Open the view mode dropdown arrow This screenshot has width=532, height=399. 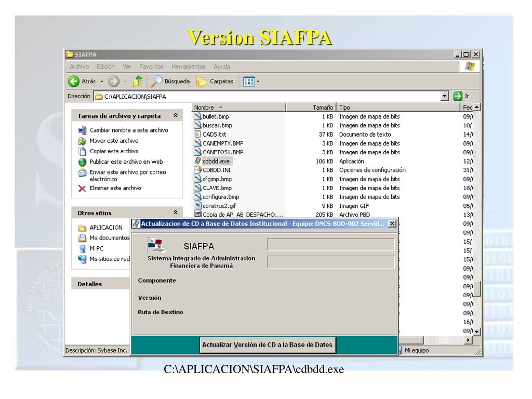click(258, 82)
